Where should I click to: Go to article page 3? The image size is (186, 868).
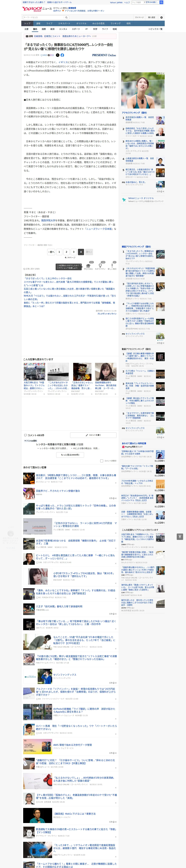tap(74, 252)
